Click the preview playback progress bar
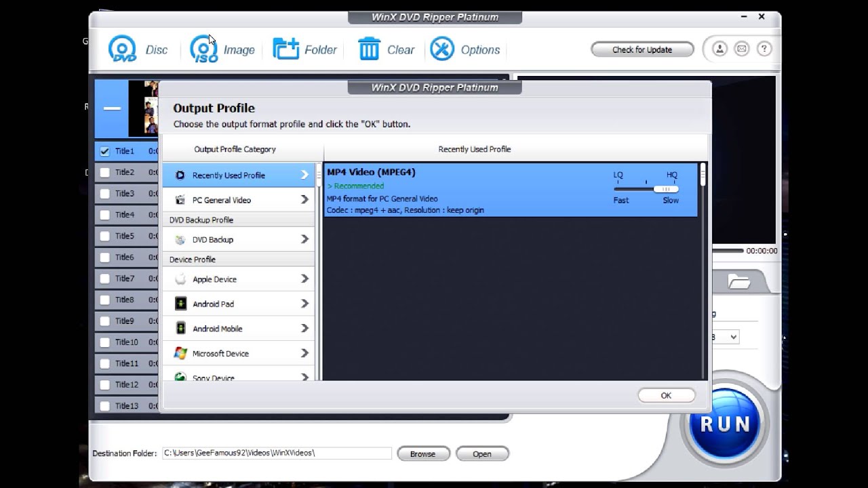Viewport: 868px width, 488px height. point(727,251)
